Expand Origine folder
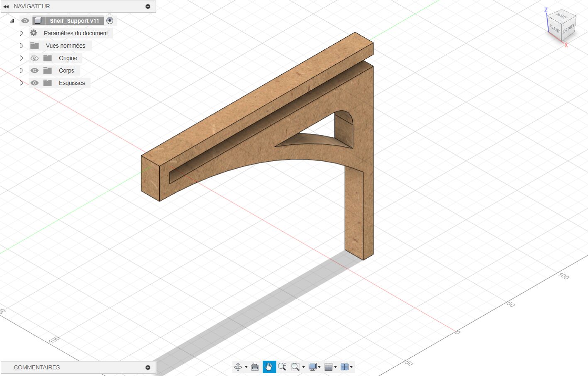 [x=22, y=58]
